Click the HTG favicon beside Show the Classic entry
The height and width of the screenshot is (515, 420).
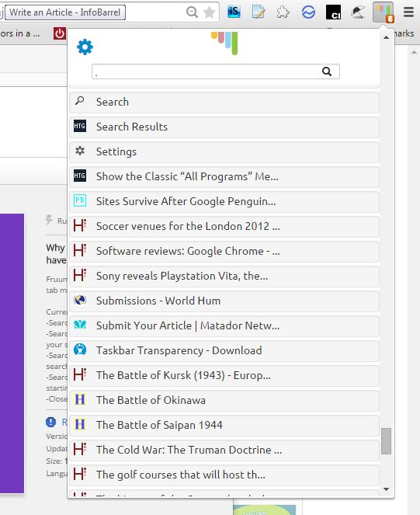click(x=80, y=176)
